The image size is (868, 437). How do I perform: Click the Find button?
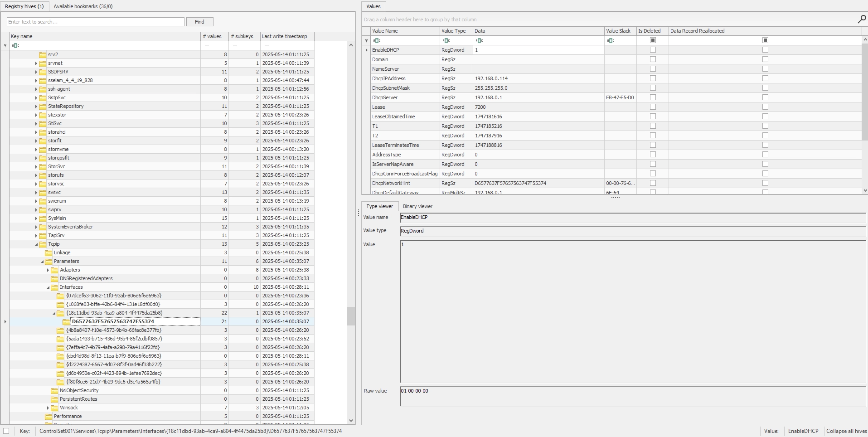199,22
